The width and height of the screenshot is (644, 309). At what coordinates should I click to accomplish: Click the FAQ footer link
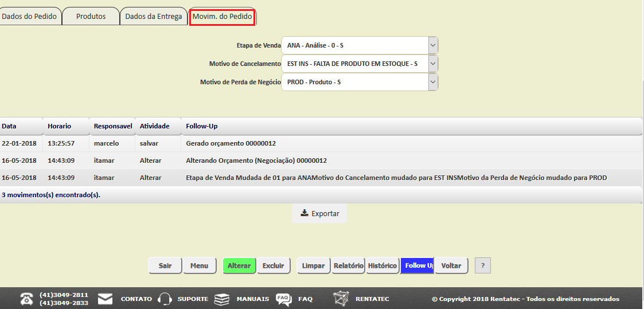click(305, 299)
